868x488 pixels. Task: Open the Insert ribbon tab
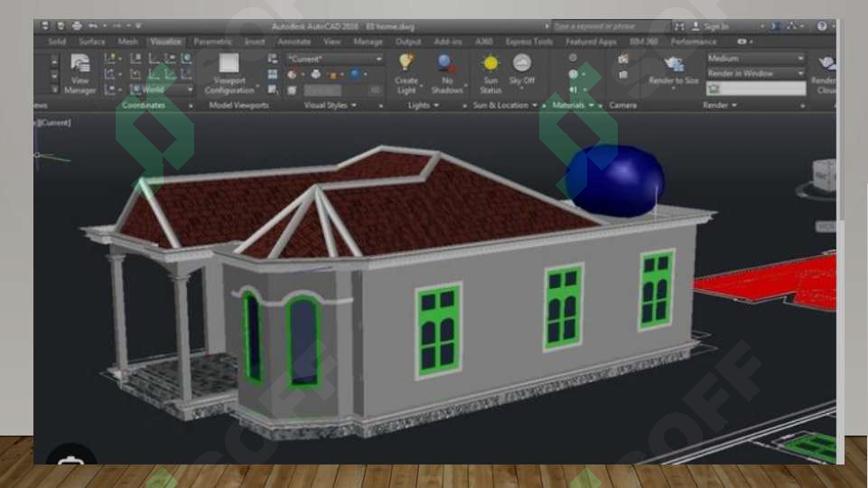255,42
